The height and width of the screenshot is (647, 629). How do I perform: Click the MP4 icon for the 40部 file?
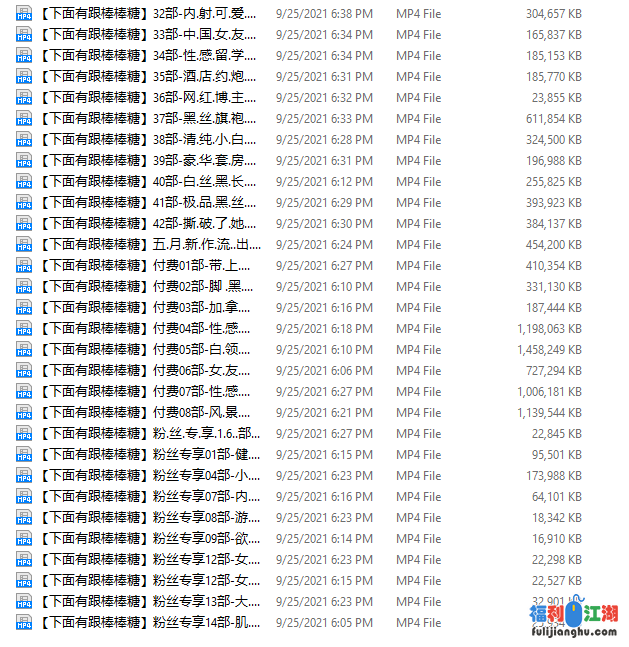coord(24,182)
